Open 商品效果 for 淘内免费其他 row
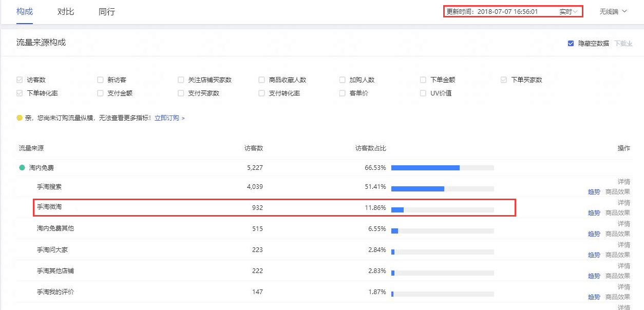This screenshot has height=310, width=644. 618,234
